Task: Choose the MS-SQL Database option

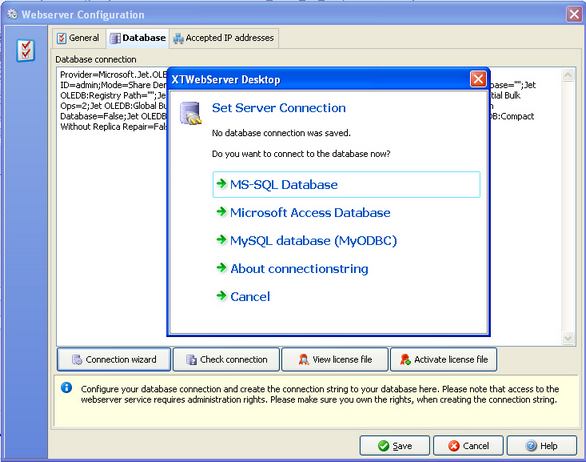Action: click(346, 184)
